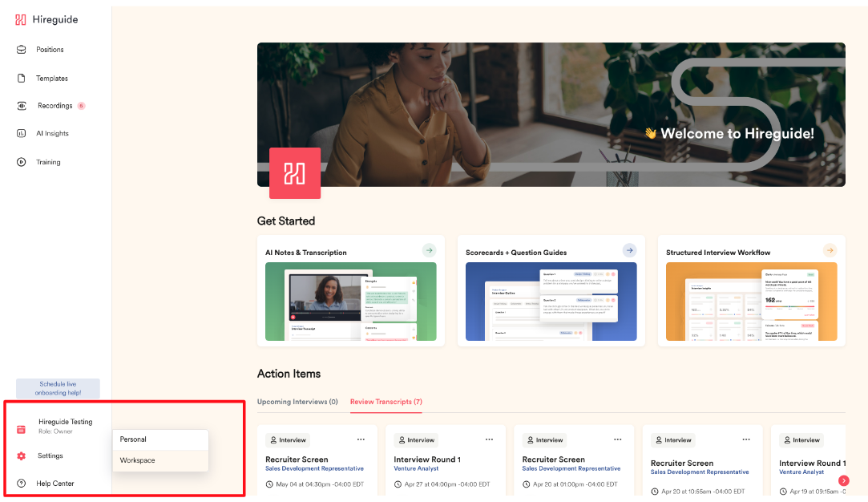Open Venture Analyst link on Apr 19 card
The width and height of the screenshot is (868, 502).
801,472
